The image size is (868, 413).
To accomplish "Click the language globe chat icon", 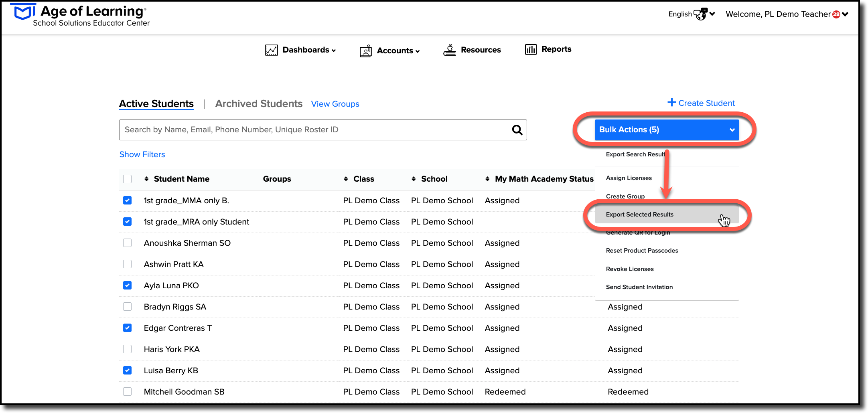I will pos(700,14).
